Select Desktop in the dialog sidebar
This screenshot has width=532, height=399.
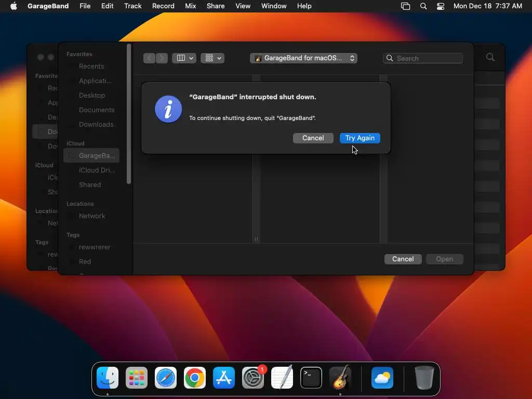point(91,96)
